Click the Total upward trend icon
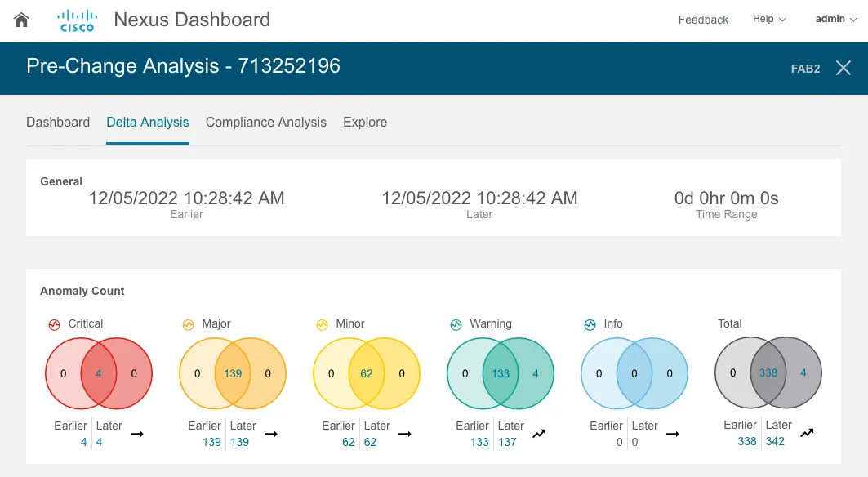This screenshot has height=477, width=868. point(807,433)
